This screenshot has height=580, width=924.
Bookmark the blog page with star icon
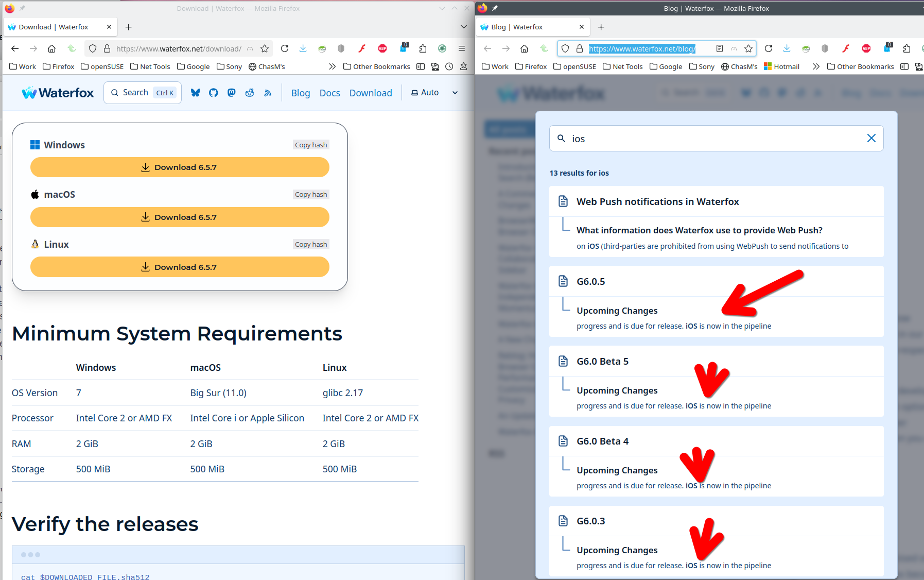(748, 48)
